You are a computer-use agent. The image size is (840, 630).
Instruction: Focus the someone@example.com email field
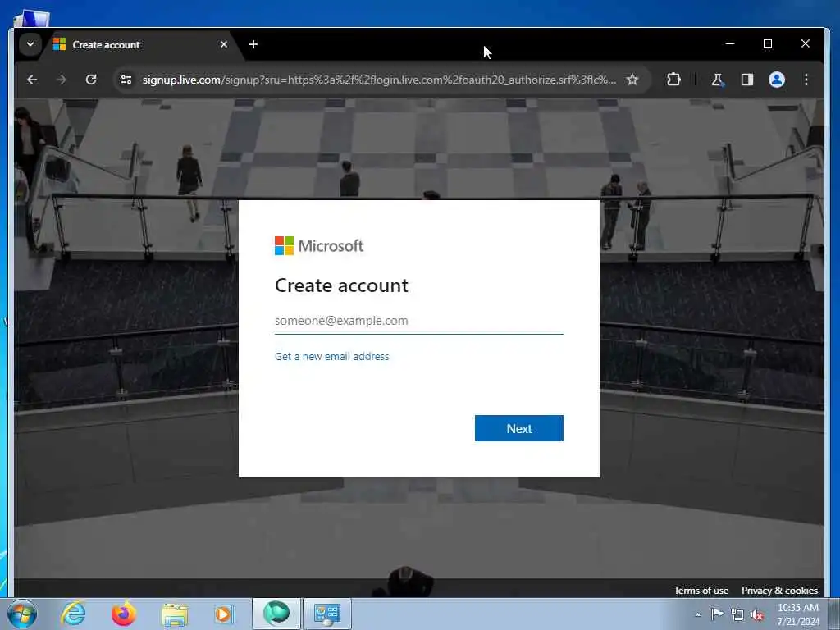tap(419, 321)
